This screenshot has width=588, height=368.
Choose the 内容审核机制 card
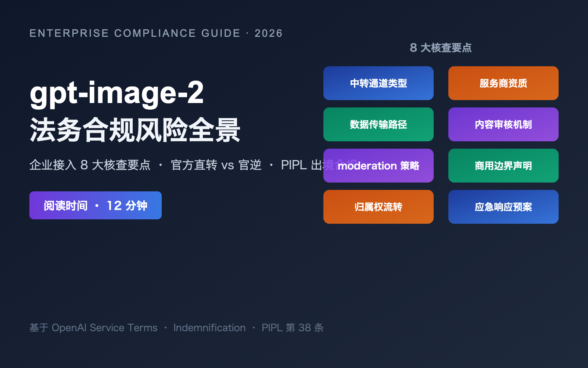click(x=503, y=124)
